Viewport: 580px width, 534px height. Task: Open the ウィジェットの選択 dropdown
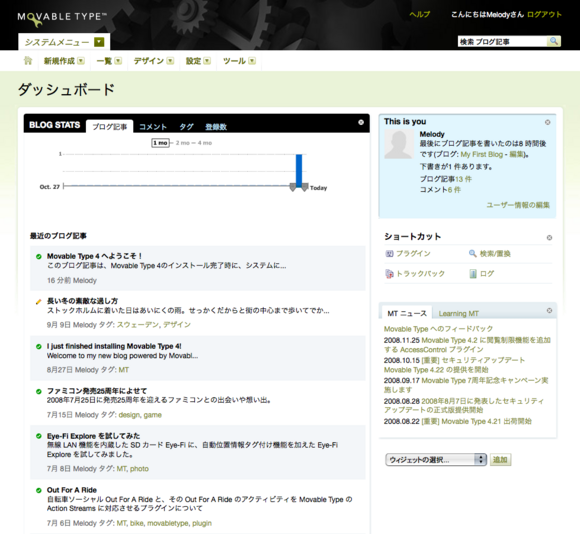click(436, 460)
